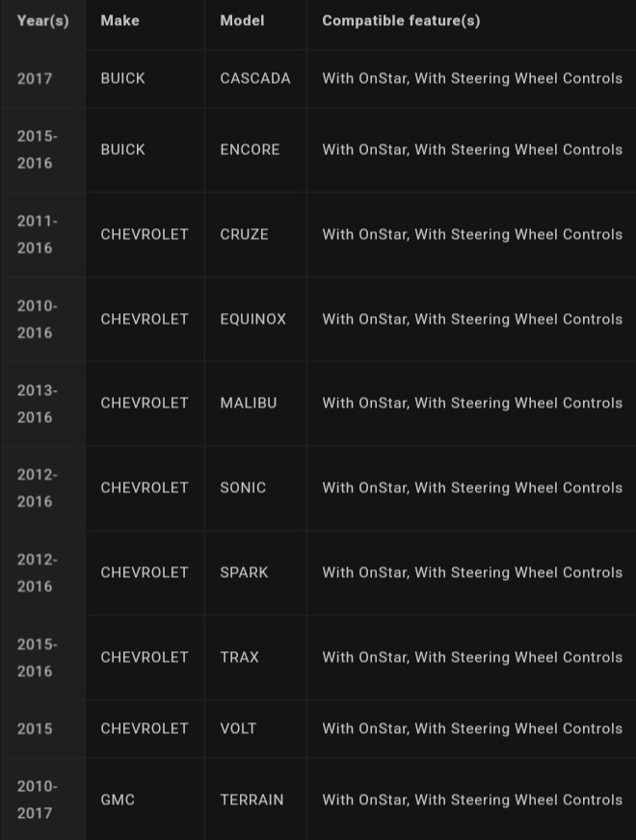Select the 2010-2017 year cell
The height and width of the screenshot is (840, 636).
tap(37, 800)
